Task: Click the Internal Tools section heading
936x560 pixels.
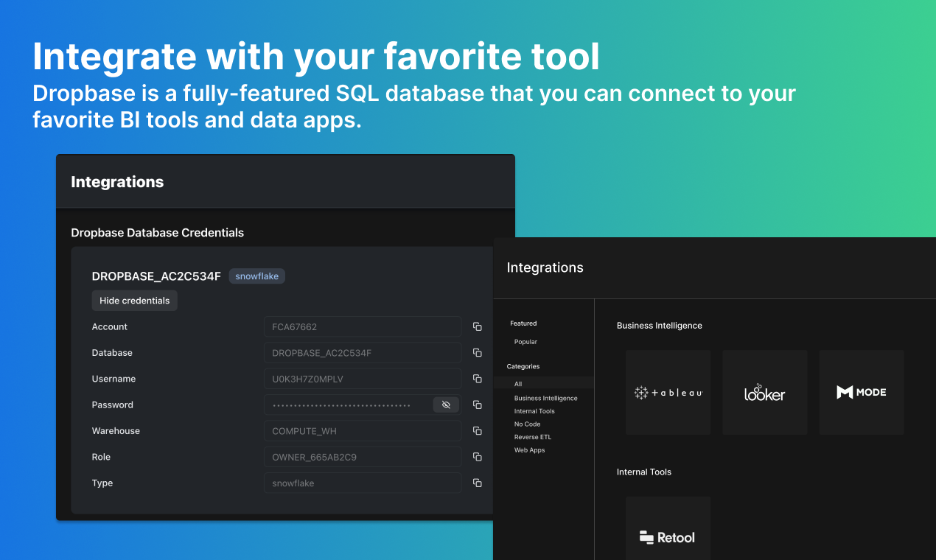Action: click(x=644, y=472)
